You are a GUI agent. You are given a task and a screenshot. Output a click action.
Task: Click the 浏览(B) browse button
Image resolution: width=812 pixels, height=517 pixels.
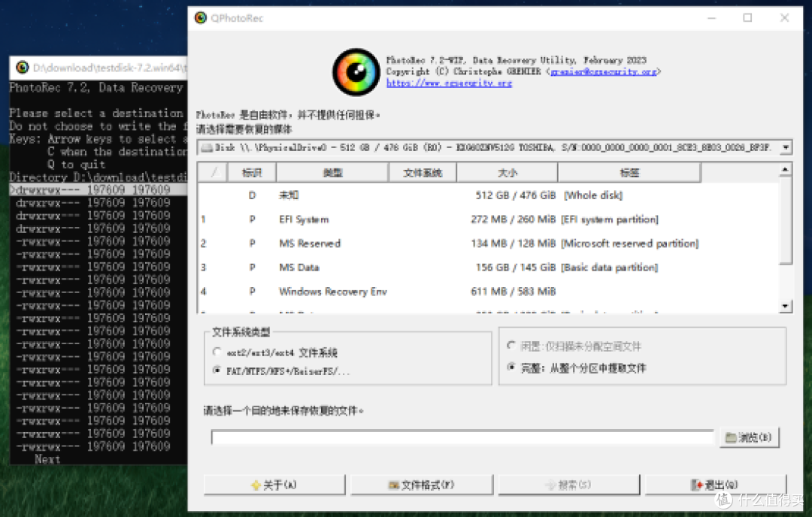[x=749, y=438]
